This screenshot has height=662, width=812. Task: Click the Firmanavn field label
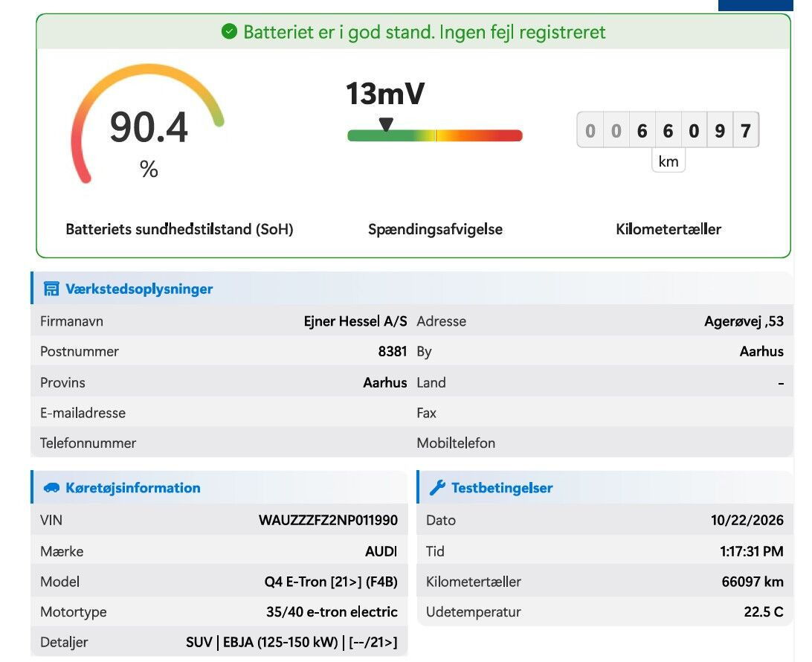pyautogui.click(x=71, y=321)
